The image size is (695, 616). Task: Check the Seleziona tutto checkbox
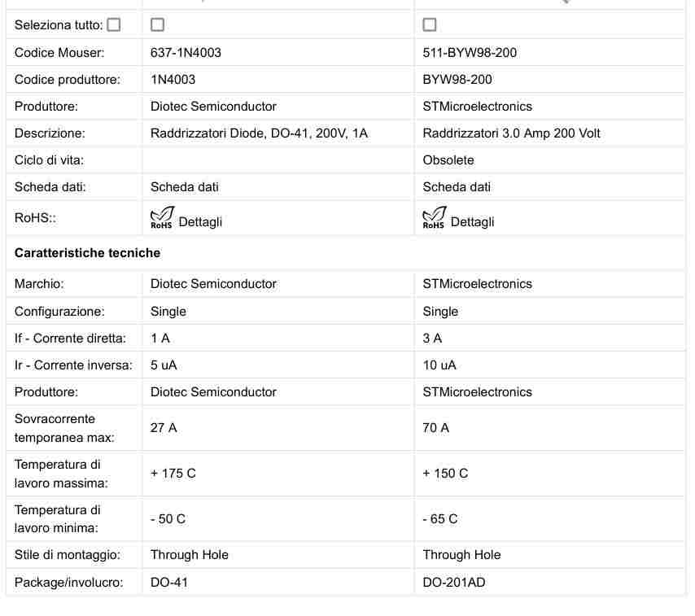pyautogui.click(x=114, y=24)
